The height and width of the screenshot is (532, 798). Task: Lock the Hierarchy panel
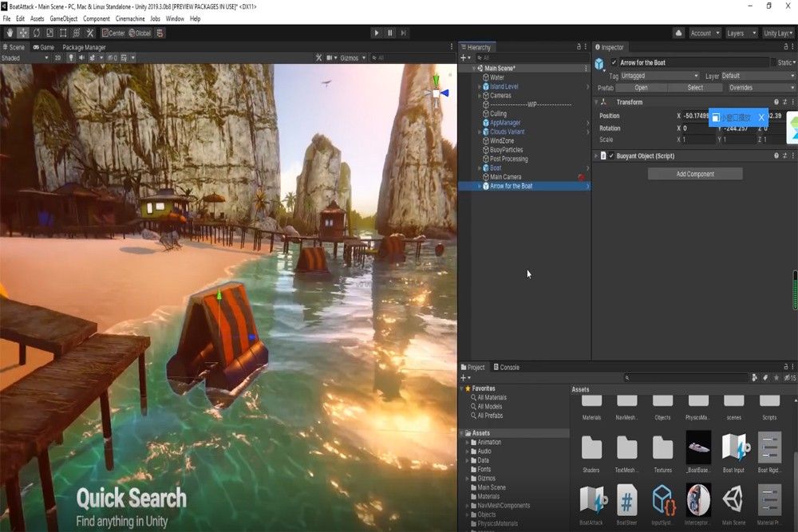click(579, 47)
